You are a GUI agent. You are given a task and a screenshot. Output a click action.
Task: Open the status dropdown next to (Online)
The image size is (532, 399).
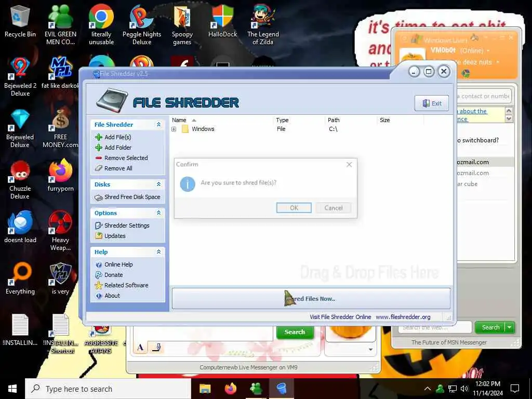pyautogui.click(x=488, y=51)
